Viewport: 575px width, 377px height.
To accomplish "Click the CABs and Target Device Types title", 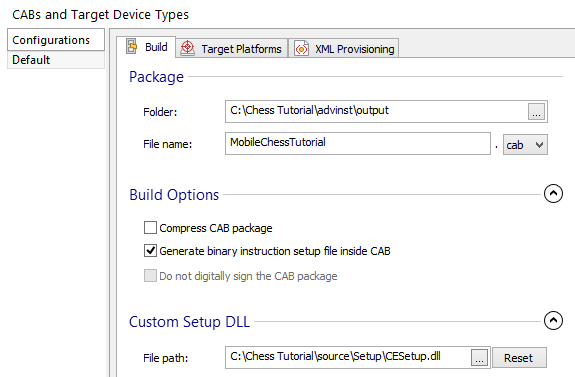I will point(100,15).
